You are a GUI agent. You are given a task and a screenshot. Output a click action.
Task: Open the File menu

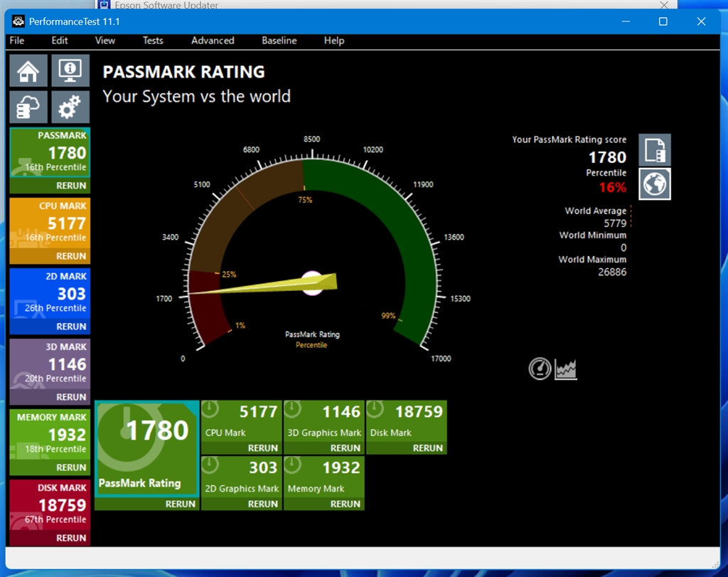tap(17, 41)
